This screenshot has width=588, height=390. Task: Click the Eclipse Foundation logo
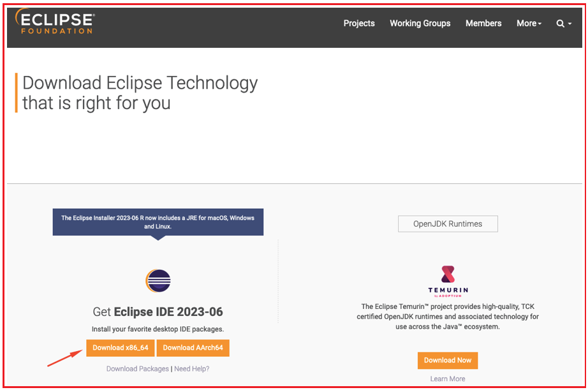point(55,22)
